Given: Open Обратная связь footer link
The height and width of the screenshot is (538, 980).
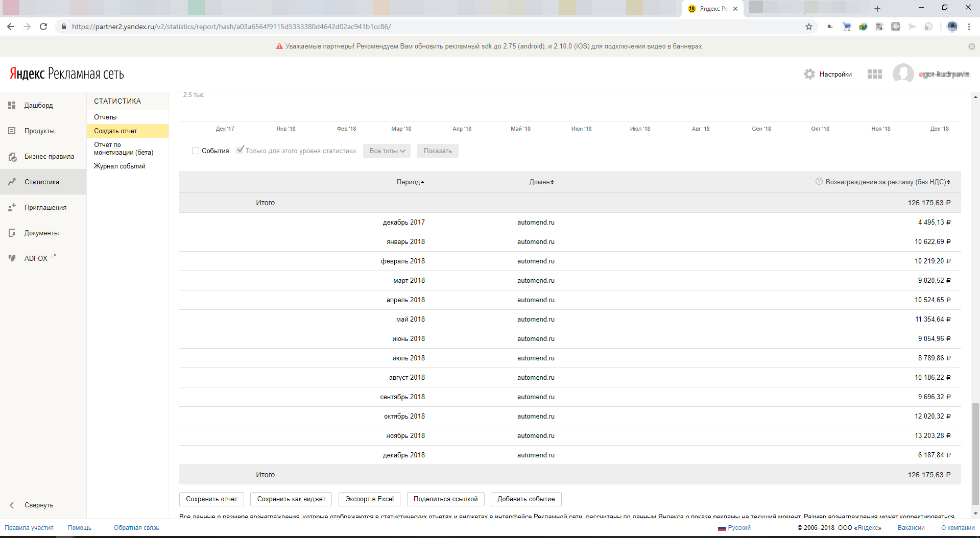Looking at the screenshot, I should (136, 528).
